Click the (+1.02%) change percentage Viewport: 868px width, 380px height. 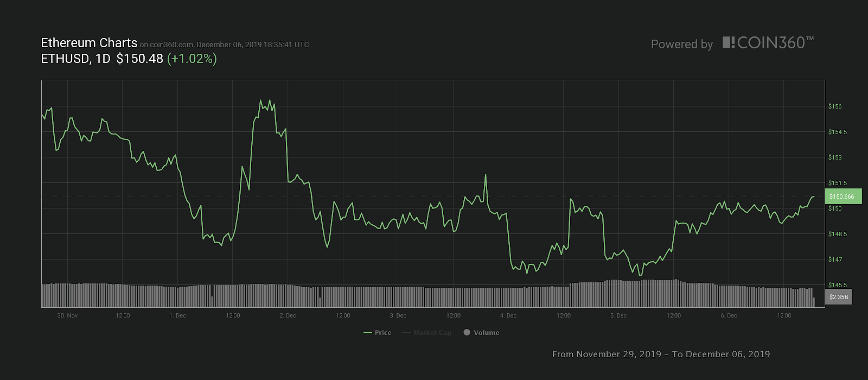click(192, 59)
